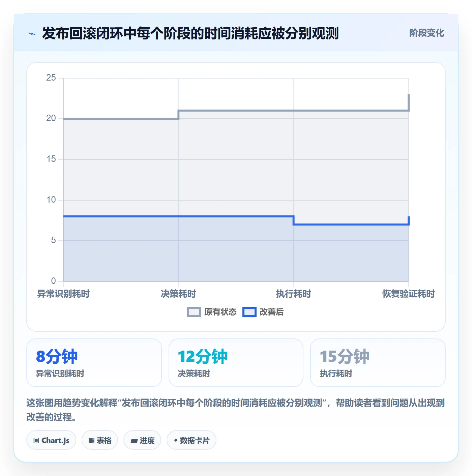Click the 决策耗时 x-axis label
The image size is (472, 476).
[x=178, y=294]
